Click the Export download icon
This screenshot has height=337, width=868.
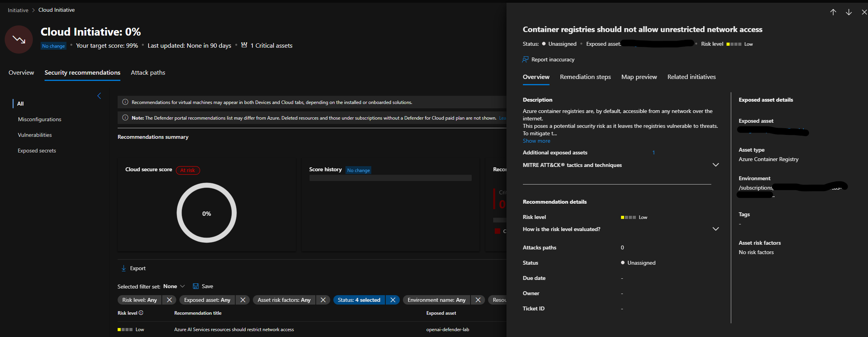[x=124, y=268]
